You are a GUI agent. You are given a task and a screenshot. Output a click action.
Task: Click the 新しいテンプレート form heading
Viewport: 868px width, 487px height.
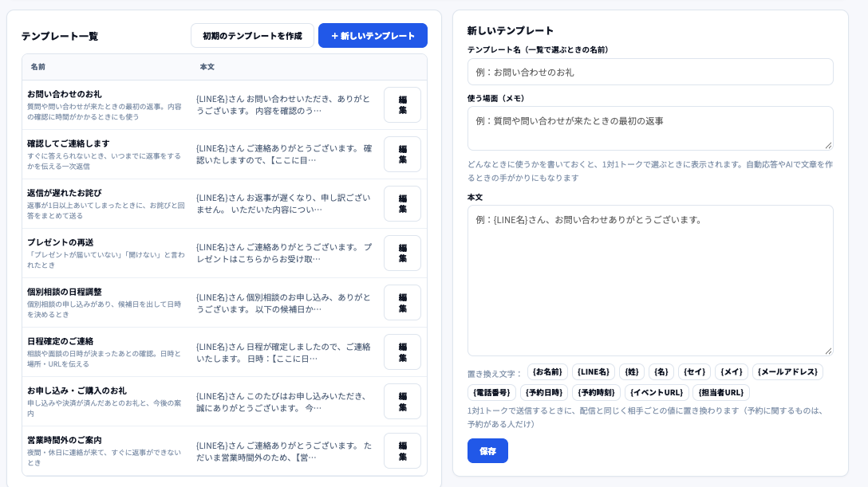[x=511, y=30]
